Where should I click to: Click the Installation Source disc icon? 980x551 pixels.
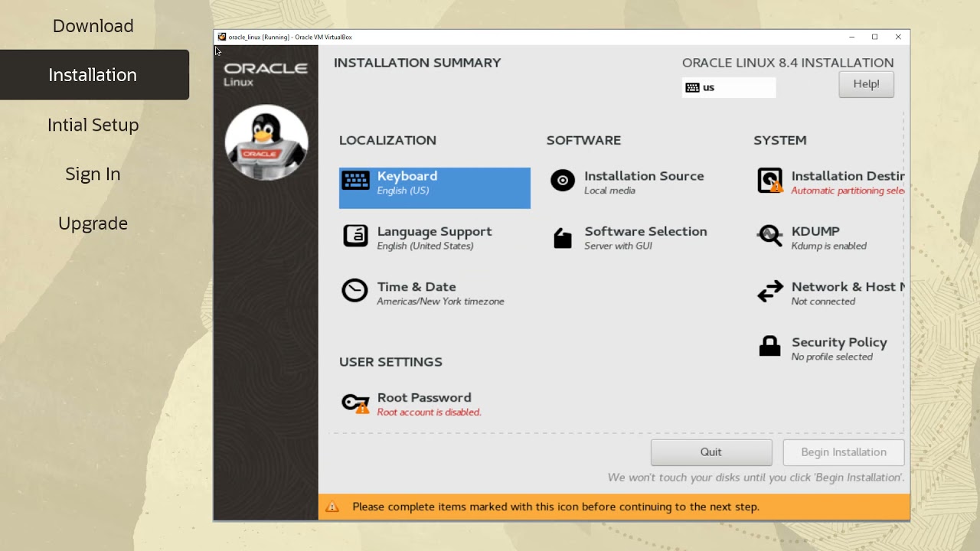[x=563, y=181]
